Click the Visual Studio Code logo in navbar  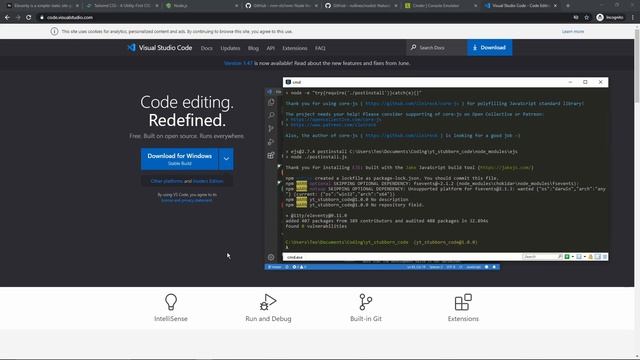(160, 48)
